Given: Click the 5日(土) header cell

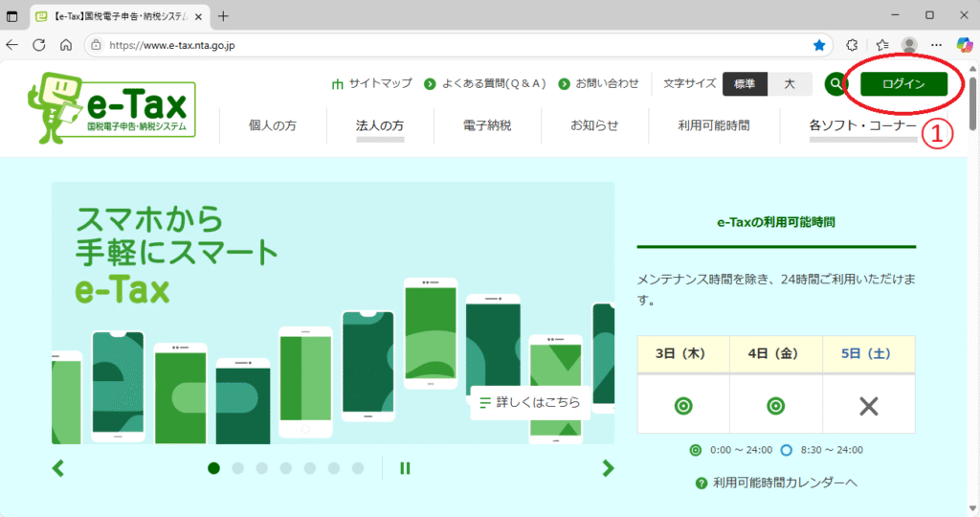Looking at the screenshot, I should [869, 354].
